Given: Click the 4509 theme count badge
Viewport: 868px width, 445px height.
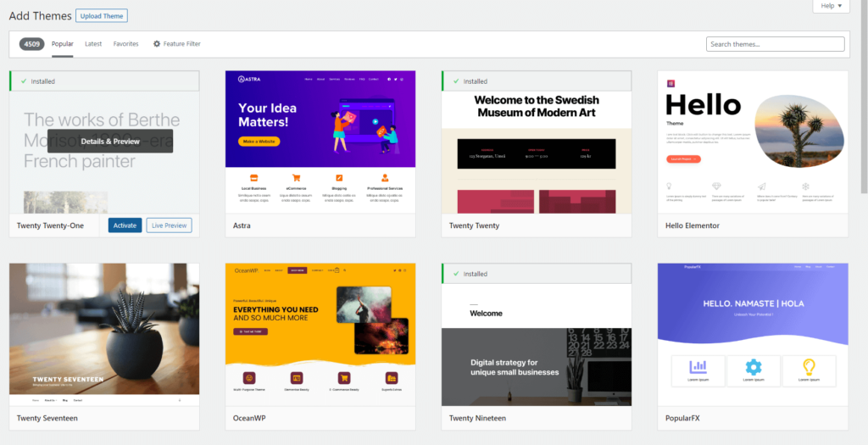Looking at the screenshot, I should click(x=31, y=44).
